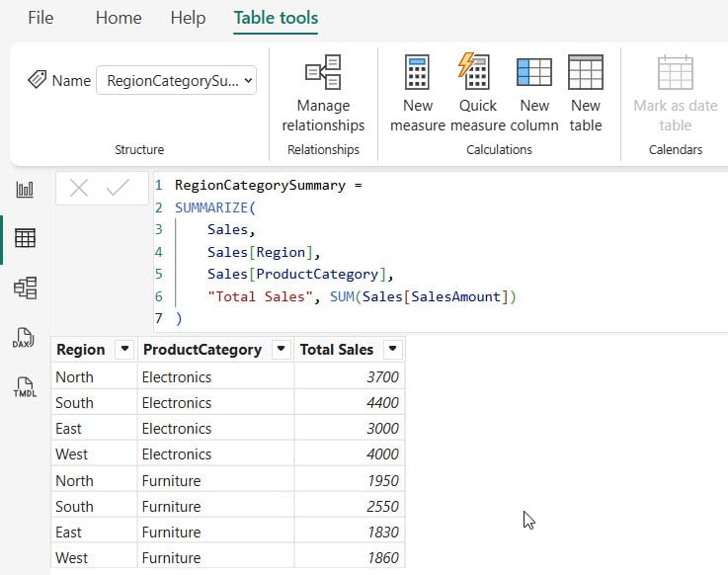Select the ProductCategory column header
728x575 pixels.
tap(202, 350)
